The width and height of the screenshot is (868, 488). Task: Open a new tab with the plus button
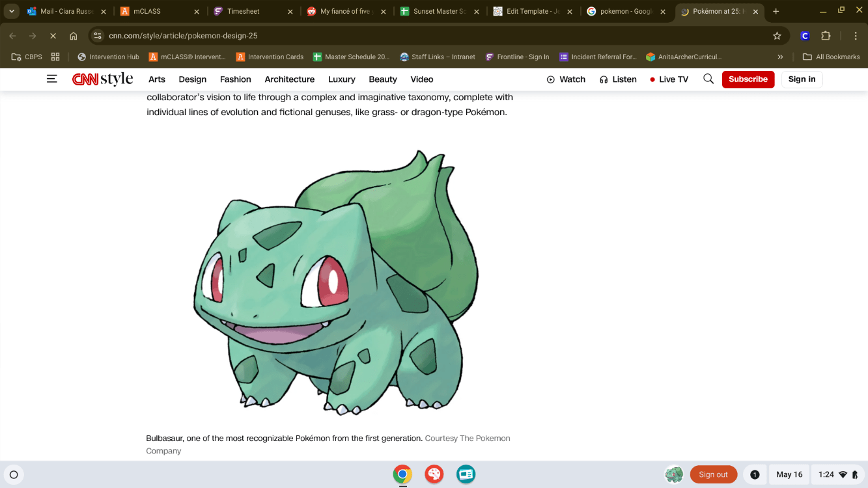776,11
